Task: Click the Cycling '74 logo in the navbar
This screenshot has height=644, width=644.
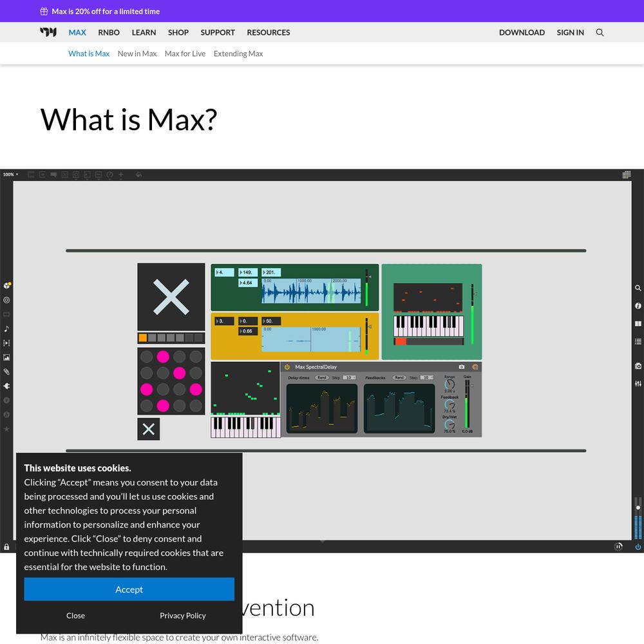Action: 48,32
